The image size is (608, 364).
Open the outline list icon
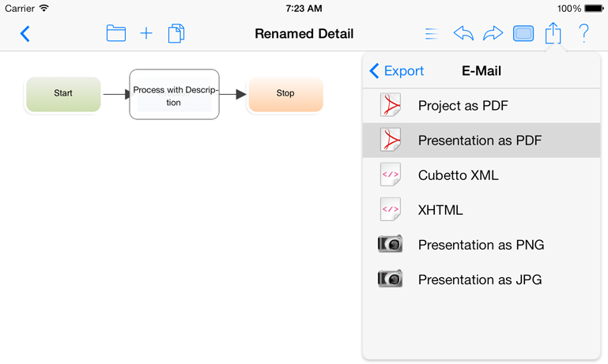432,34
